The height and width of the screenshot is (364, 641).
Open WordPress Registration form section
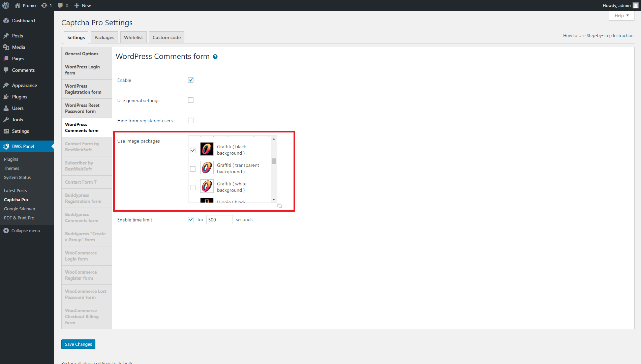click(87, 89)
